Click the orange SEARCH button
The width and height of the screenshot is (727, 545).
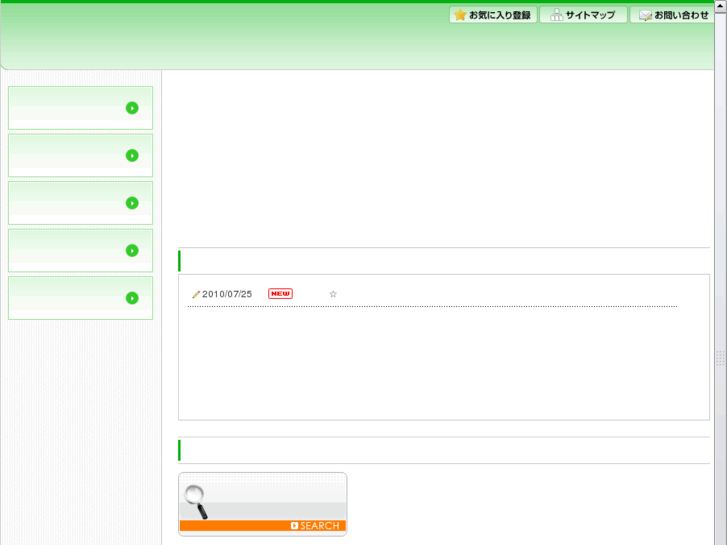263,526
